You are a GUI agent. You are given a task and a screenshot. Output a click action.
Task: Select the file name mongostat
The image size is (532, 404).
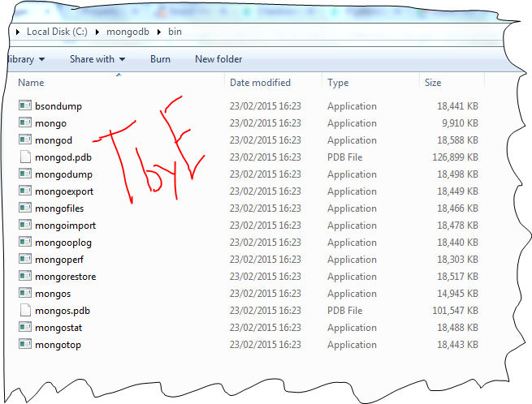(x=58, y=328)
